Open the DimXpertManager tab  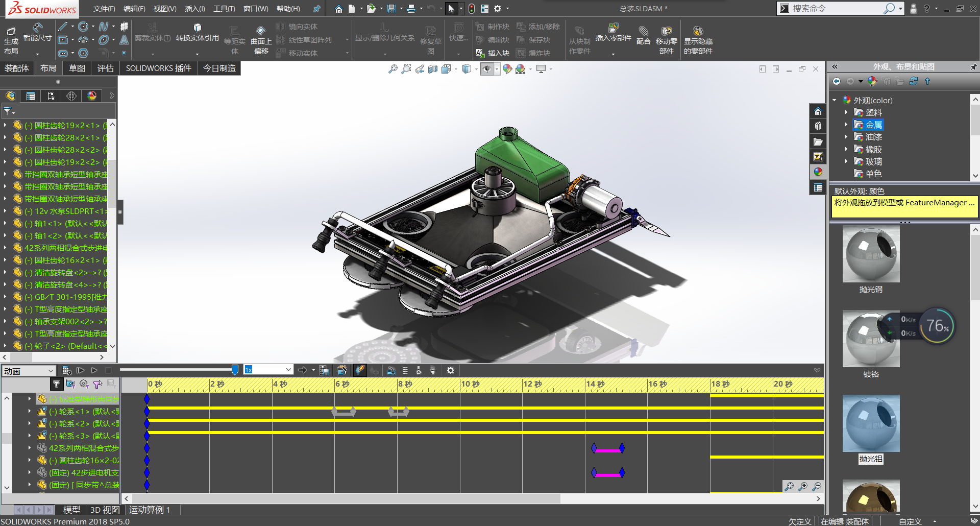71,96
